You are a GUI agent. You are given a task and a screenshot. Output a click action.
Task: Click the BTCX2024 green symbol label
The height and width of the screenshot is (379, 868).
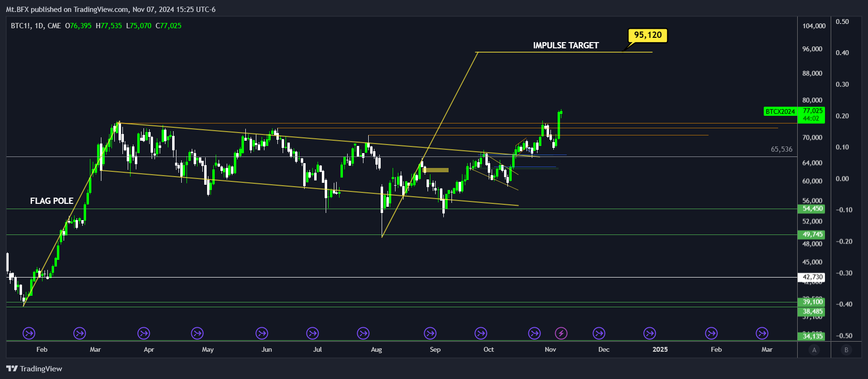point(780,111)
